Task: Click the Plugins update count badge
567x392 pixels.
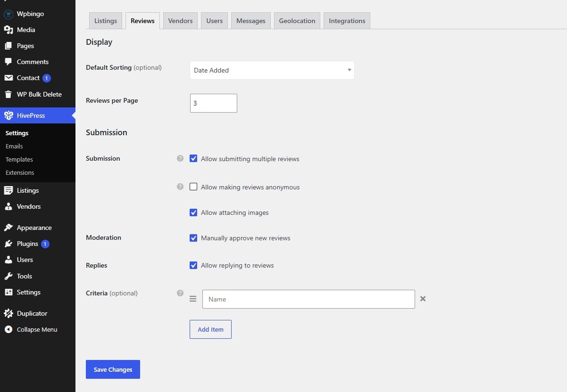Action: tap(45, 244)
